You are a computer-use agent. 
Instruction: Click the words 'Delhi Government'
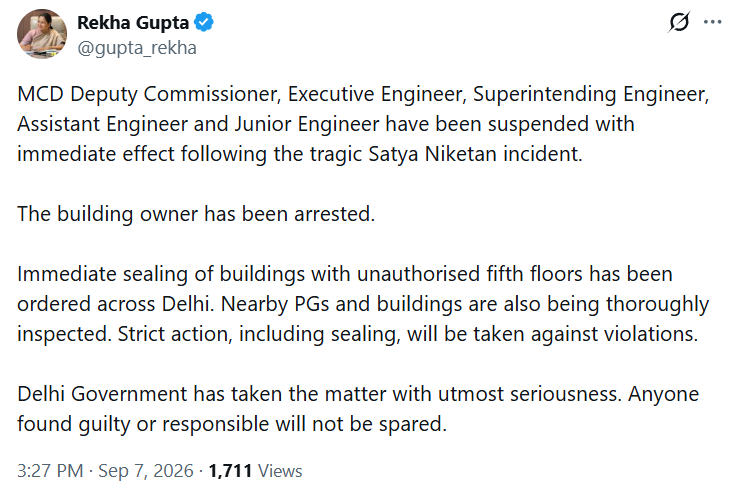102,394
